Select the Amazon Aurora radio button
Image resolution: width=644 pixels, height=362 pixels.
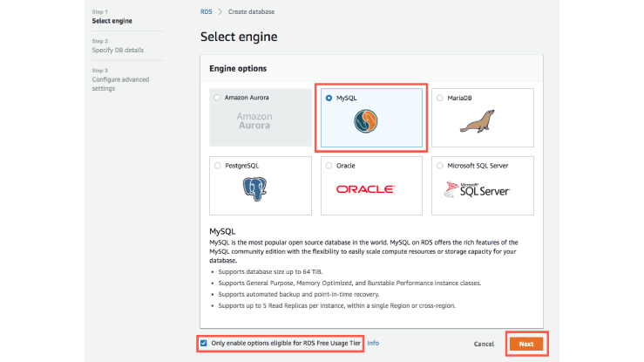point(217,98)
